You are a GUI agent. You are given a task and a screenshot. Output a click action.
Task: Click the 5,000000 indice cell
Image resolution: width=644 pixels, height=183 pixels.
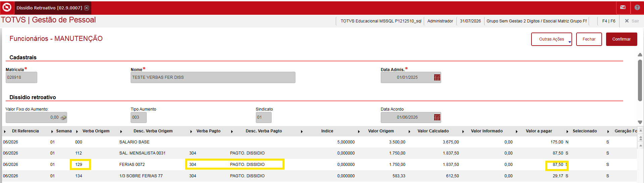coord(346,142)
